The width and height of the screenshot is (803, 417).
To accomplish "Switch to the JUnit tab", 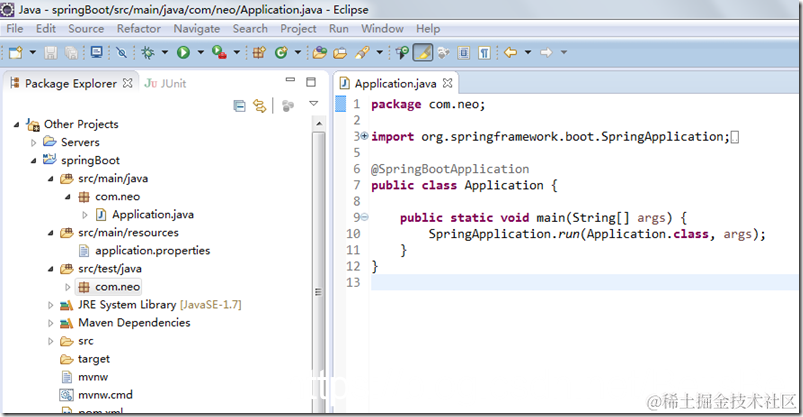I will (165, 84).
